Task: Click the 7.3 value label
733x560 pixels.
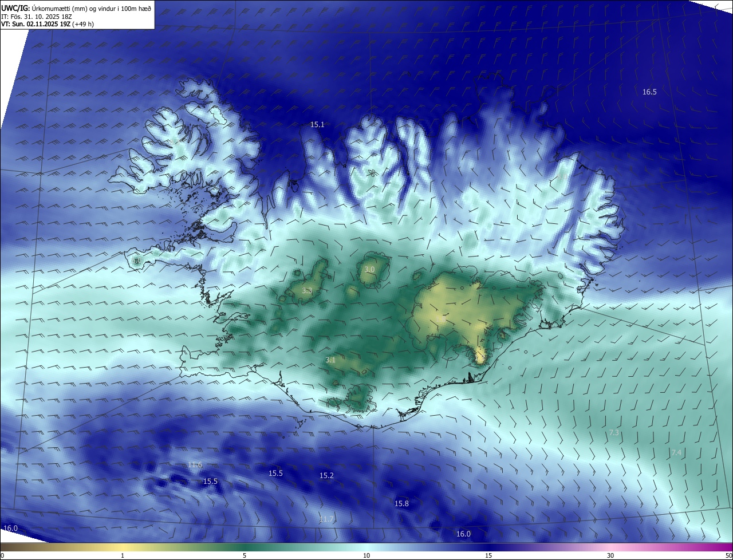Action: click(614, 433)
